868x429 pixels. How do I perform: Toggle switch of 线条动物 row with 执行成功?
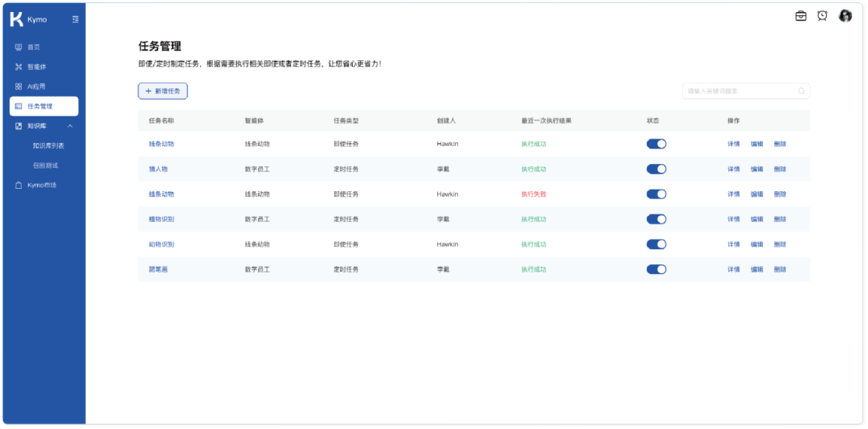[x=656, y=144]
